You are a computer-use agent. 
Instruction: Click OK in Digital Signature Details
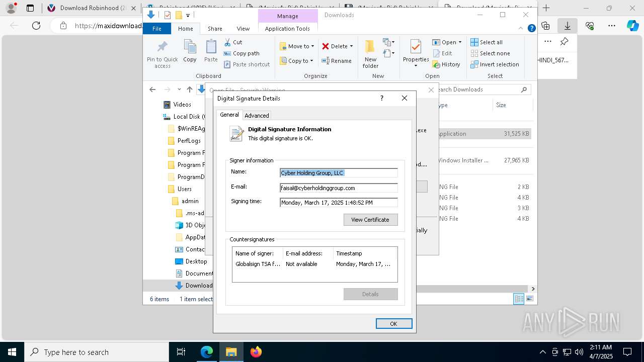394,324
